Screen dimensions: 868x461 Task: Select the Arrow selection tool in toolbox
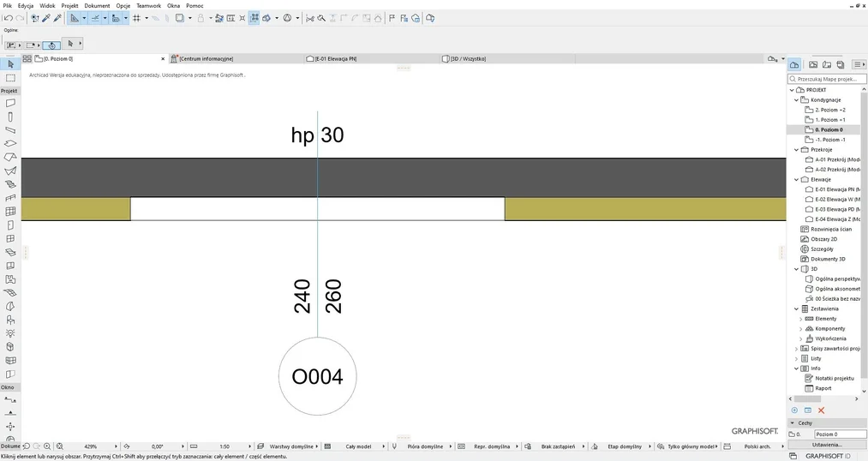click(10, 64)
